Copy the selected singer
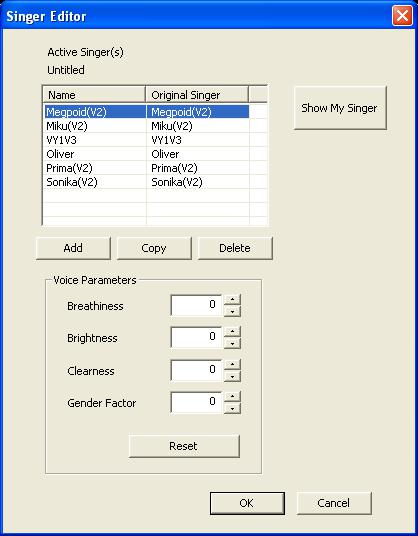Screen dimensions: 418x536 [154, 248]
